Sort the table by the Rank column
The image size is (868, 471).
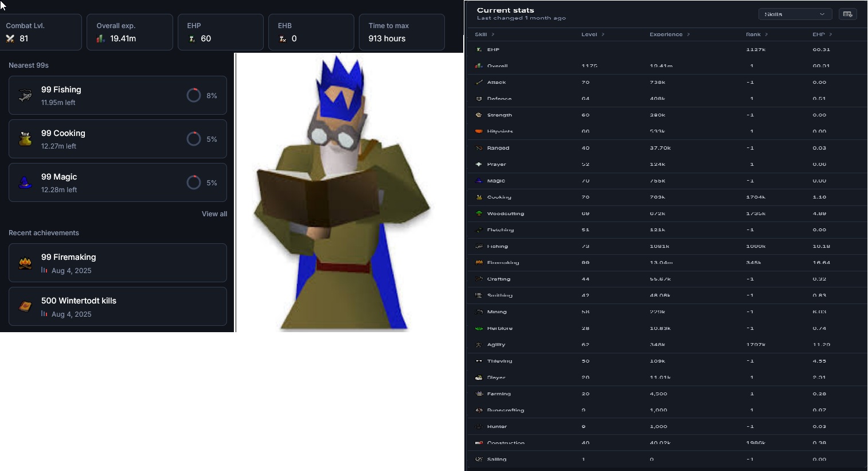click(x=757, y=34)
